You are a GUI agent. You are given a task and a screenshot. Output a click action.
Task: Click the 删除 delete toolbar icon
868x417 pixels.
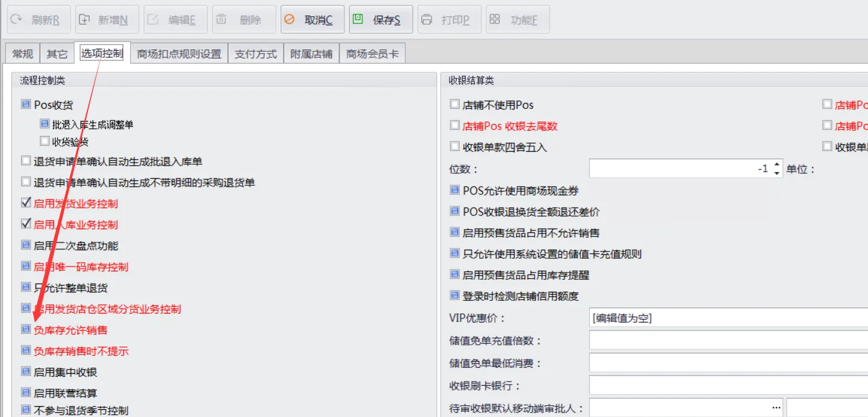pyautogui.click(x=222, y=20)
